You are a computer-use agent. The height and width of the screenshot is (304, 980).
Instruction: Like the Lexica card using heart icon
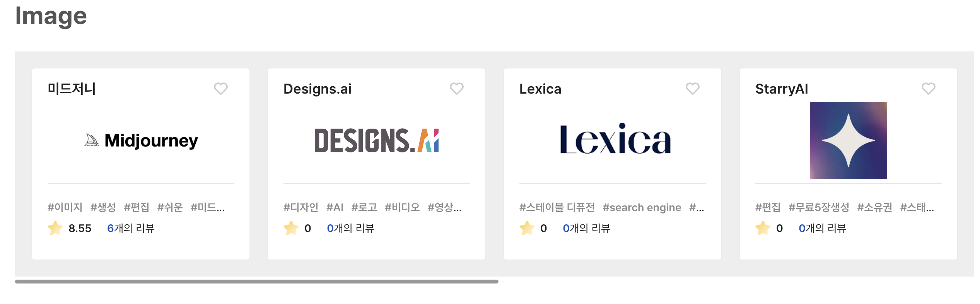(693, 89)
